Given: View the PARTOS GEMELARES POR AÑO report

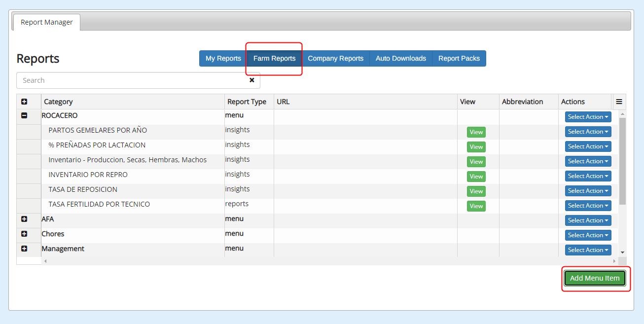Looking at the screenshot, I should click(x=476, y=132).
